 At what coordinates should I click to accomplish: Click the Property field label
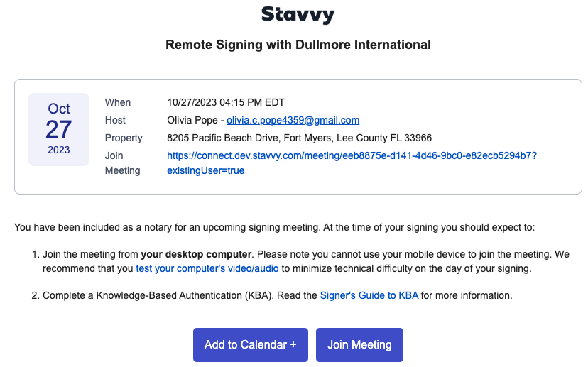(x=124, y=138)
